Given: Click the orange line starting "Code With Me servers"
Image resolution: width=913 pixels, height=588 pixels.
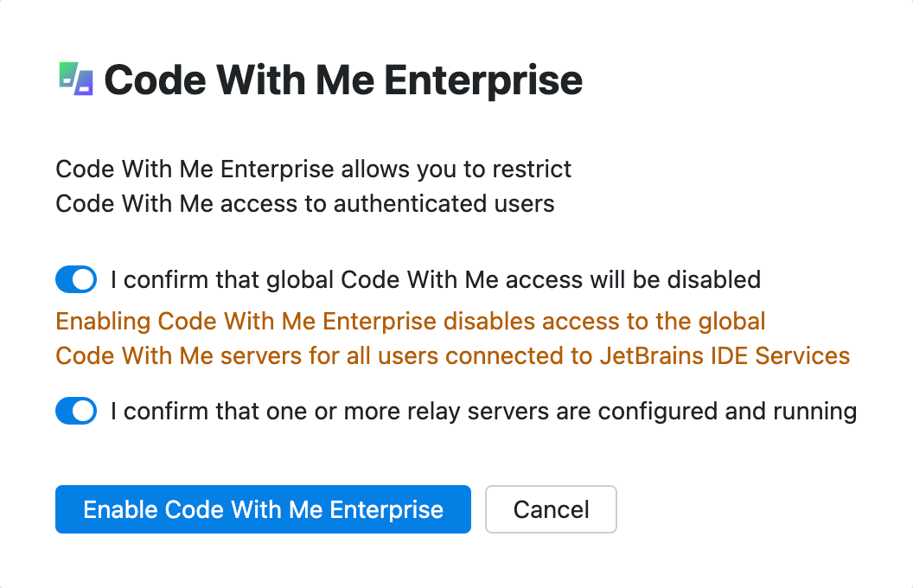Looking at the screenshot, I should [452, 356].
